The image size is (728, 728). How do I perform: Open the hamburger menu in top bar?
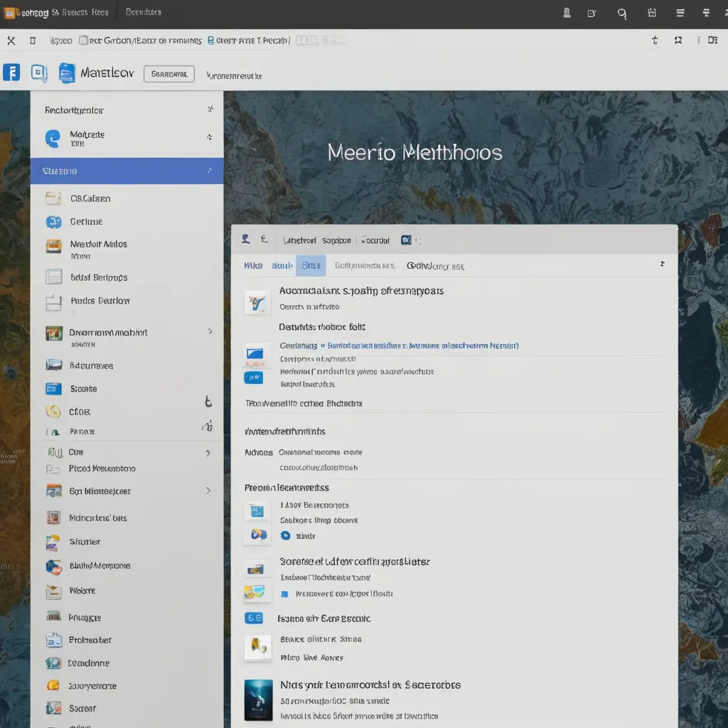(x=680, y=13)
